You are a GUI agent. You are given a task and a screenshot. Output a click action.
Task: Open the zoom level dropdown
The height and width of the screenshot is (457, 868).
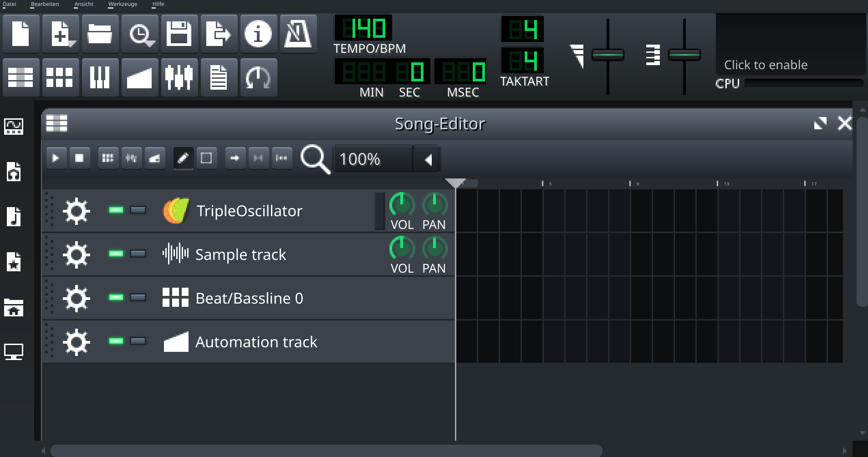click(428, 160)
